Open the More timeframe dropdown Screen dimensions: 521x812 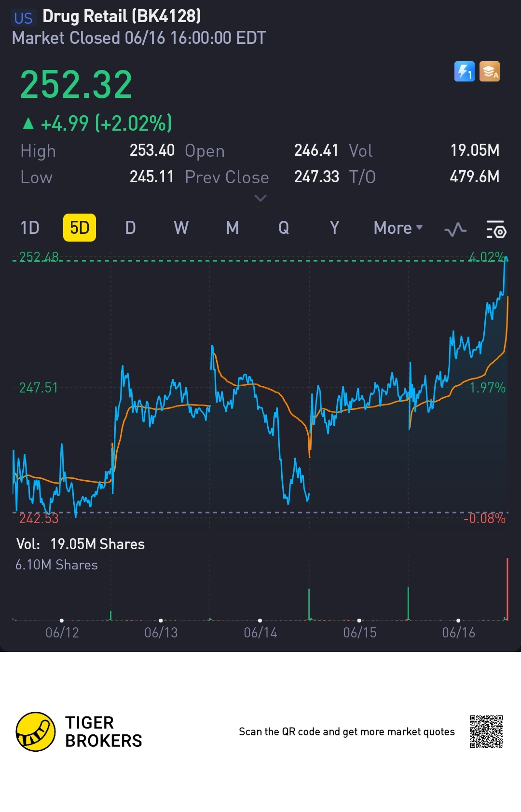pyautogui.click(x=398, y=228)
